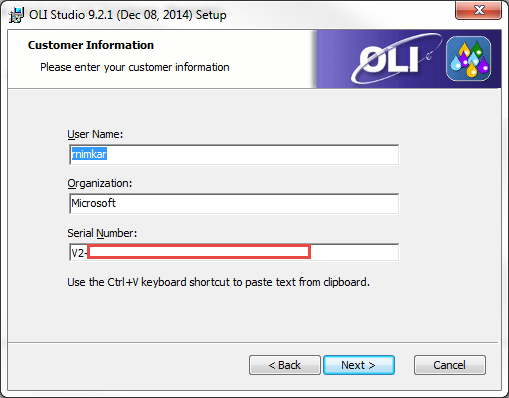Viewport: 509px width, 398px height.
Task: Click the Ctrl+V paste hint text
Action: point(218,282)
